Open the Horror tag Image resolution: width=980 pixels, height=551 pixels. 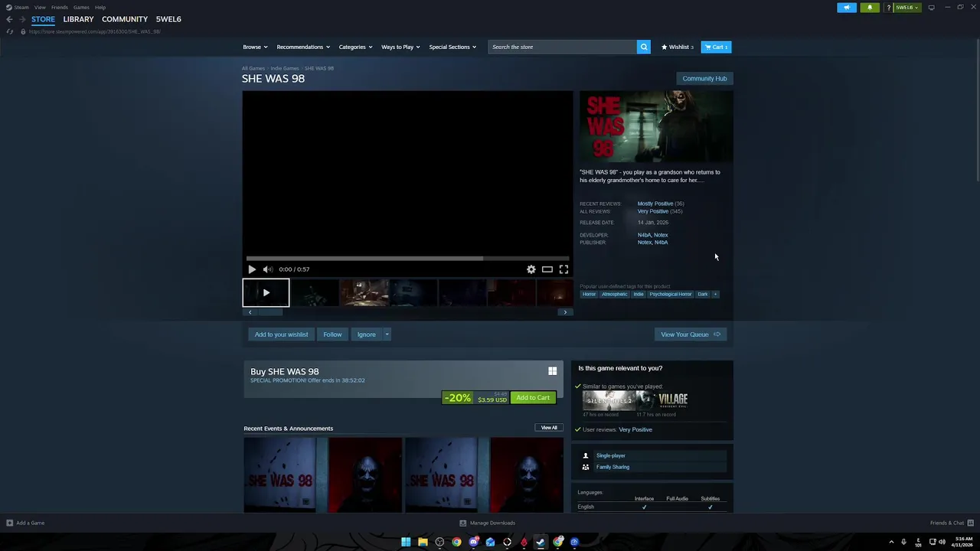click(x=589, y=294)
